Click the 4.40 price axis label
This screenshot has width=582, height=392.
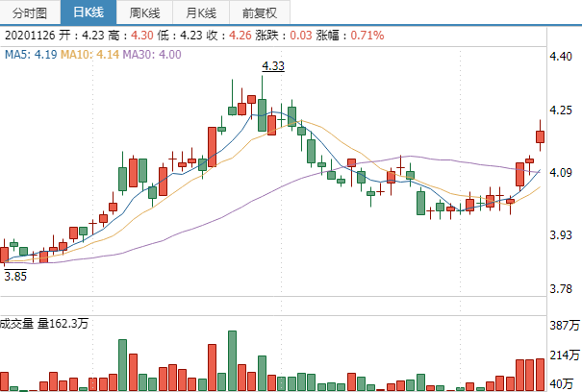(x=561, y=57)
